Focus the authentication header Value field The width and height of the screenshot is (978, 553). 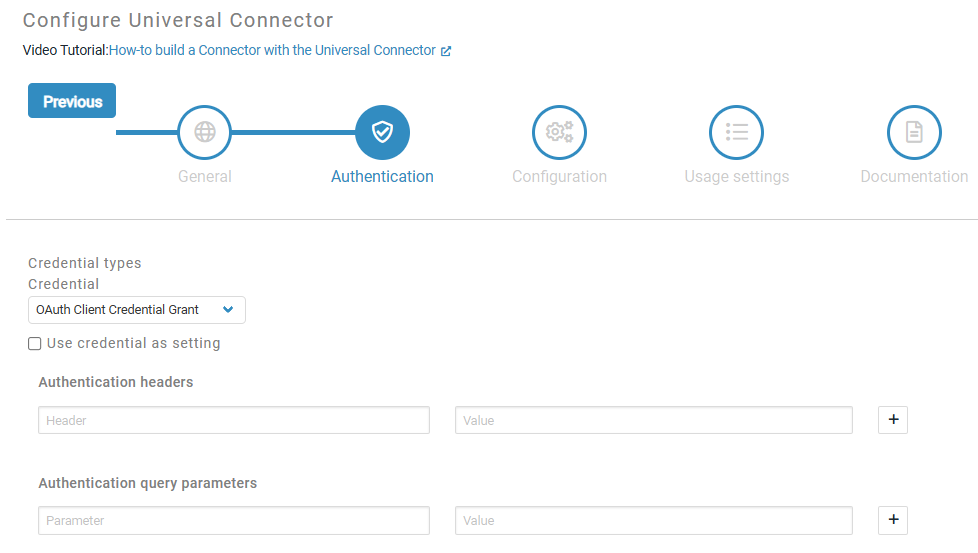(x=653, y=420)
